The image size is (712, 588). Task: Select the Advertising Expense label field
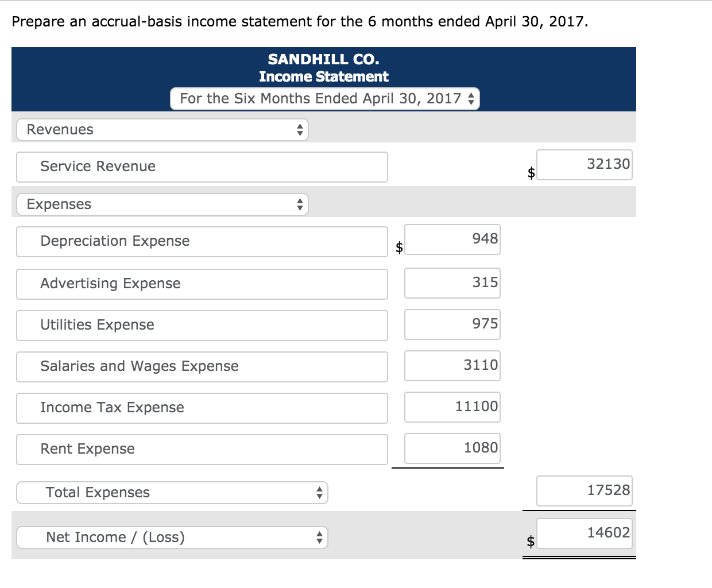[202, 284]
